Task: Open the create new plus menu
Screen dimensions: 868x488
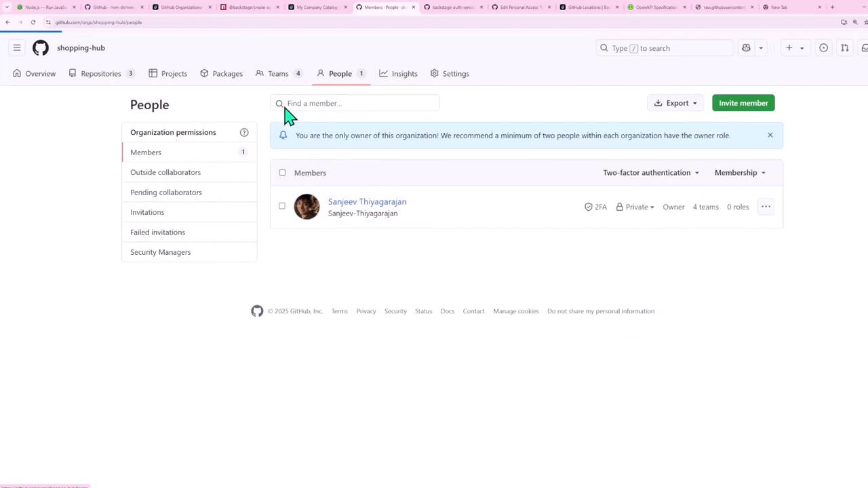Action: tap(794, 48)
